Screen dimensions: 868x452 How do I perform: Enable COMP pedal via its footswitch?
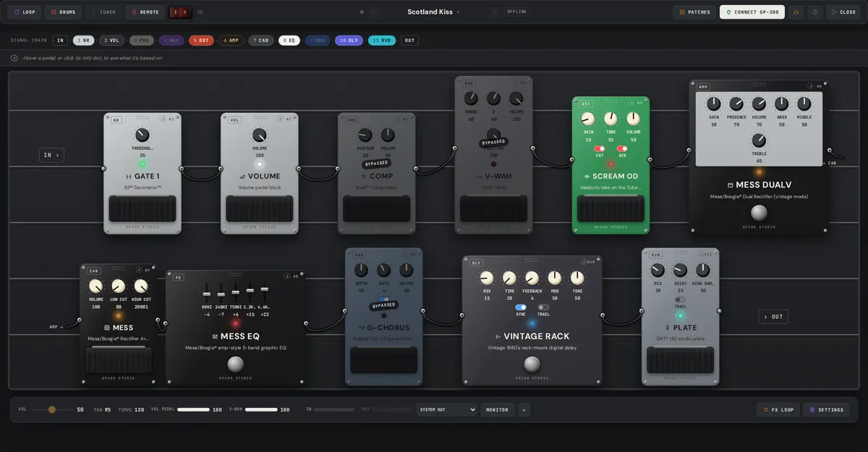[377, 209]
